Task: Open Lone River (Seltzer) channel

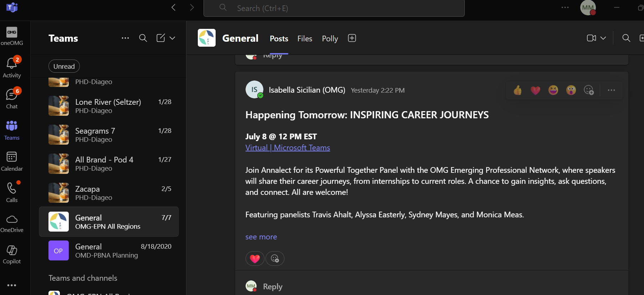Action: tap(109, 106)
